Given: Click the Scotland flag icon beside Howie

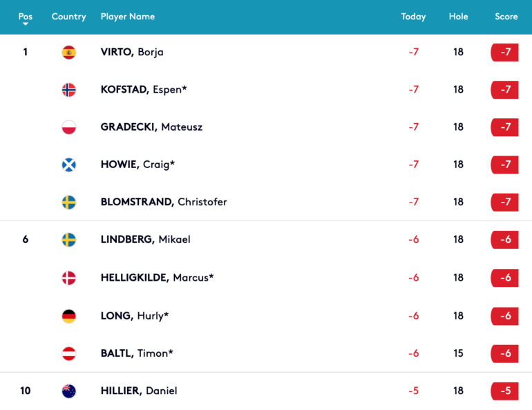Looking at the screenshot, I should coord(69,165).
